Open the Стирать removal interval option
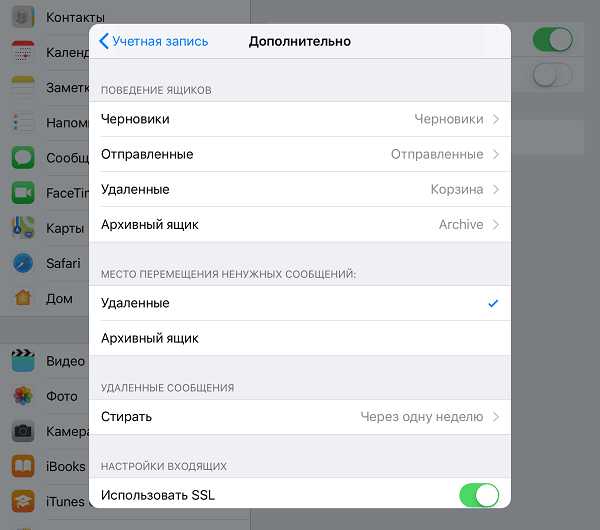Image resolution: width=600 pixels, height=530 pixels. click(x=300, y=417)
